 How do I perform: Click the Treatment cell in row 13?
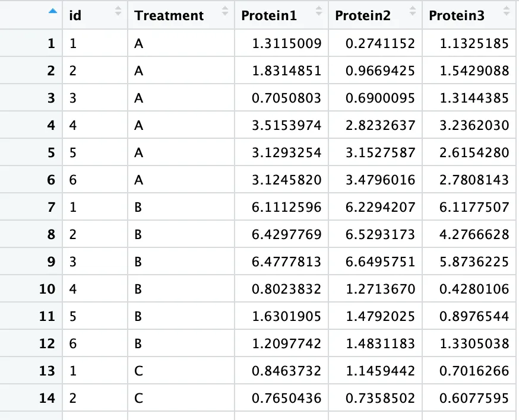pyautogui.click(x=138, y=371)
